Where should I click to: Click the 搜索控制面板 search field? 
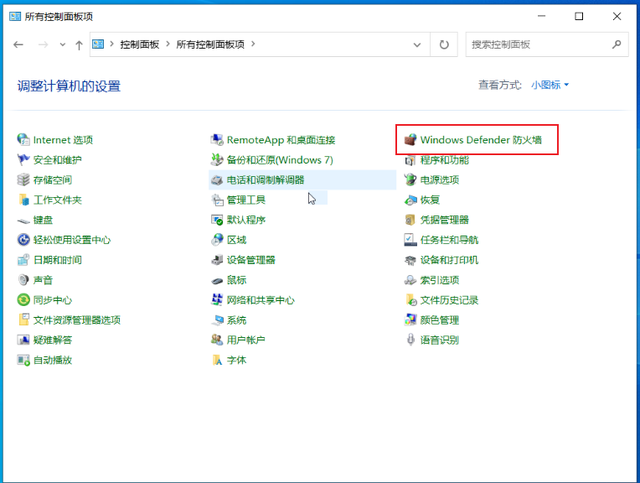click(x=547, y=45)
